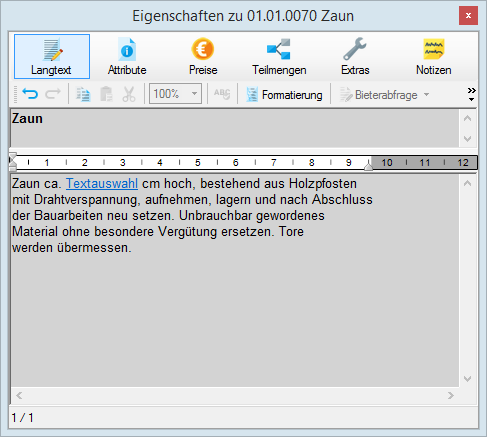
Task: Click the left indent marker on ruler
Action: tap(12, 163)
